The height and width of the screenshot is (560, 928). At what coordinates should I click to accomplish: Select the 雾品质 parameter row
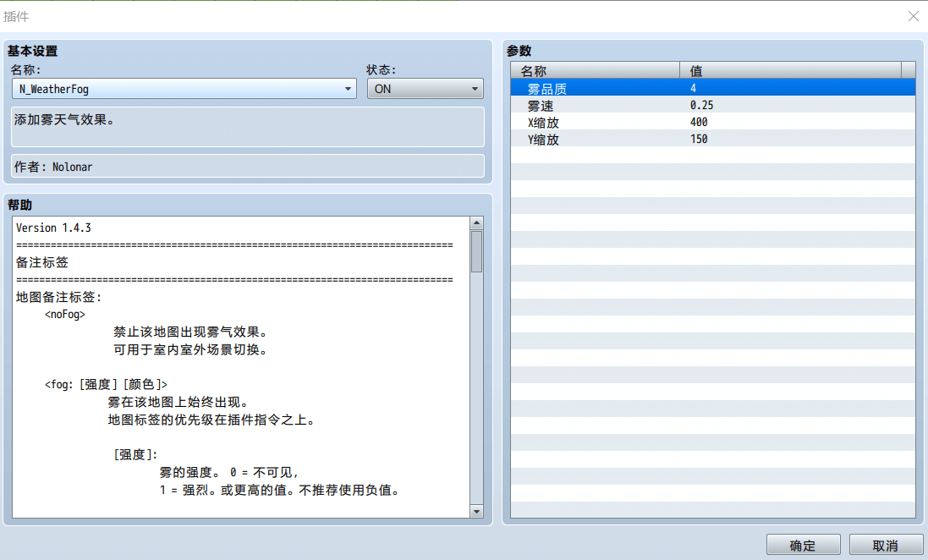(712, 88)
